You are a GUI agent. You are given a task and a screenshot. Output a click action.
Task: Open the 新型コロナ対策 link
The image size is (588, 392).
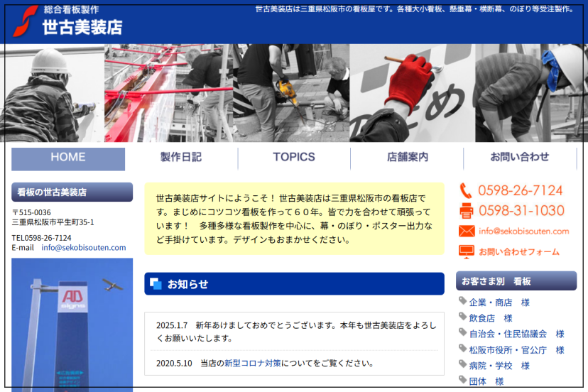tap(252, 363)
